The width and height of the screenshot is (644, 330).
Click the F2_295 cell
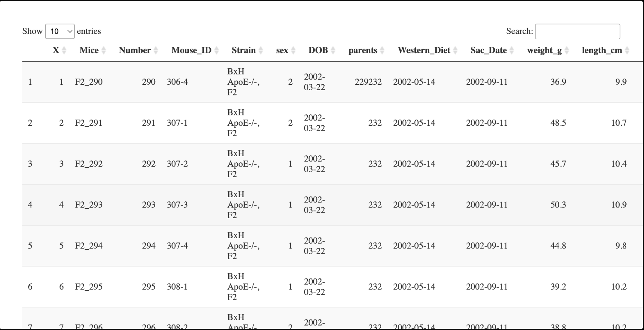pyautogui.click(x=89, y=286)
